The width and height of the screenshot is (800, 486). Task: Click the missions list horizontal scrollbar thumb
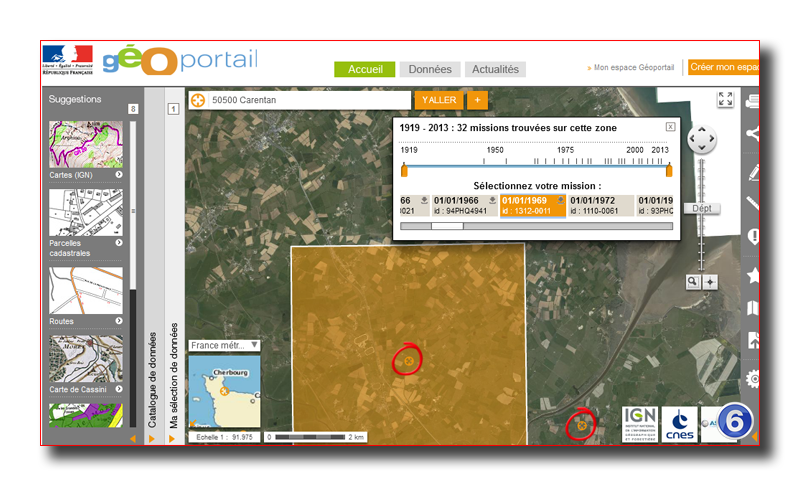coord(447,226)
